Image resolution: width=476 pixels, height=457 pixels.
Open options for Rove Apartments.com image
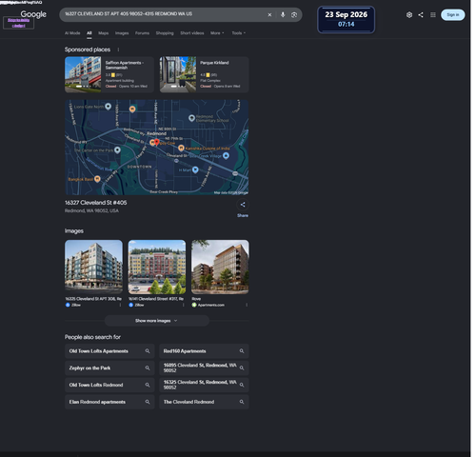(247, 305)
